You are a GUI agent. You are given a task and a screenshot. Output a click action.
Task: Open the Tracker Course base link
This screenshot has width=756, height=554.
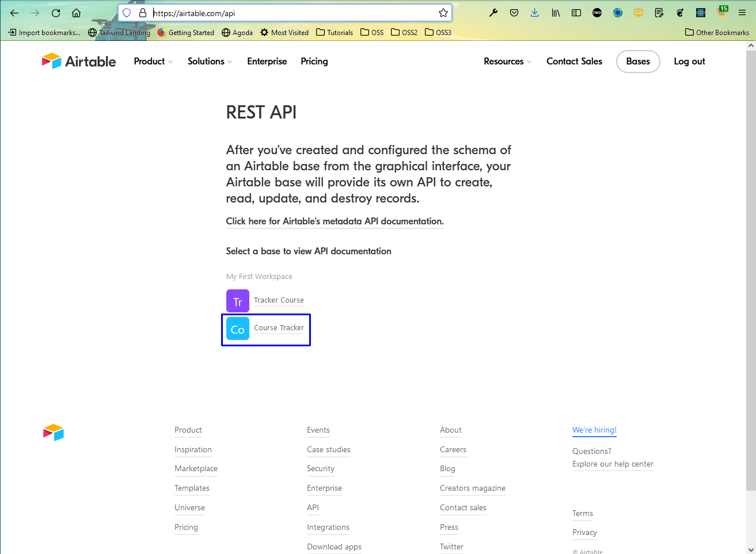279,300
